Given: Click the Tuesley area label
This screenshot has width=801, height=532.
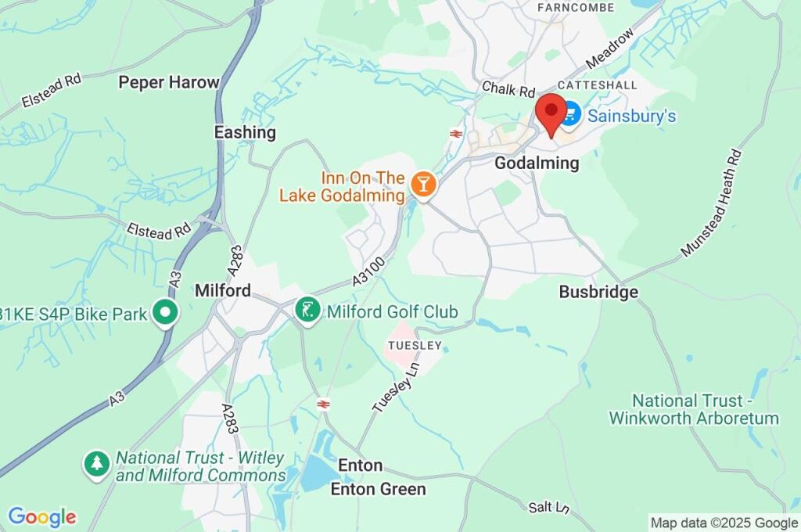Looking at the screenshot, I should click(415, 346).
